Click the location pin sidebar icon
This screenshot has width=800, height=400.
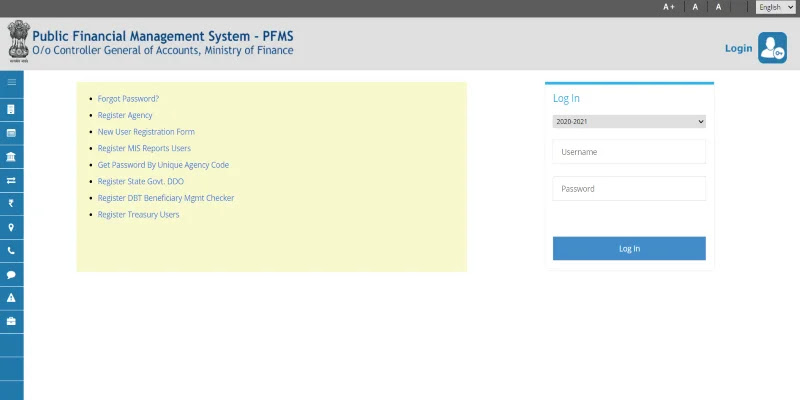point(11,228)
